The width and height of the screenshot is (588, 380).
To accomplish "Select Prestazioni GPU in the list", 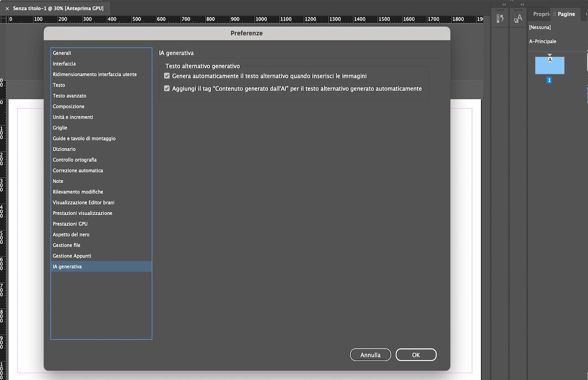I will click(x=101, y=224).
